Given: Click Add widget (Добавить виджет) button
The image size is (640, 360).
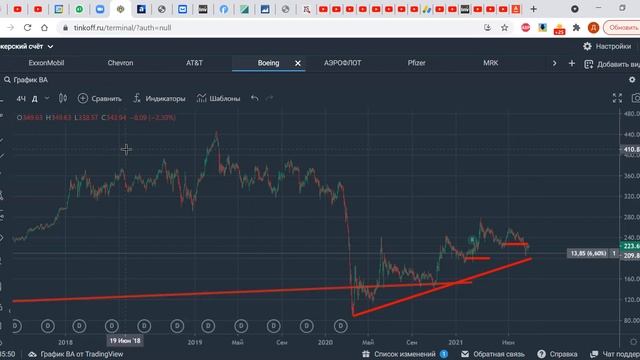Looking at the screenshot, I should point(611,64).
